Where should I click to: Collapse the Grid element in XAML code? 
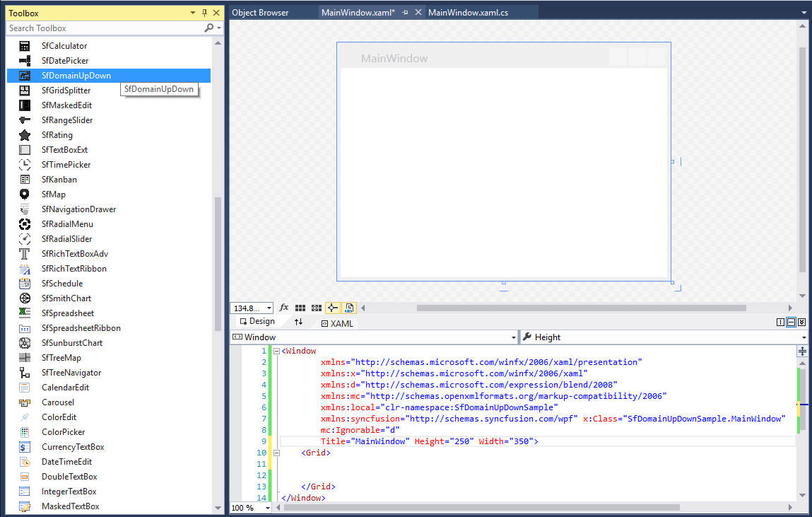click(x=276, y=453)
